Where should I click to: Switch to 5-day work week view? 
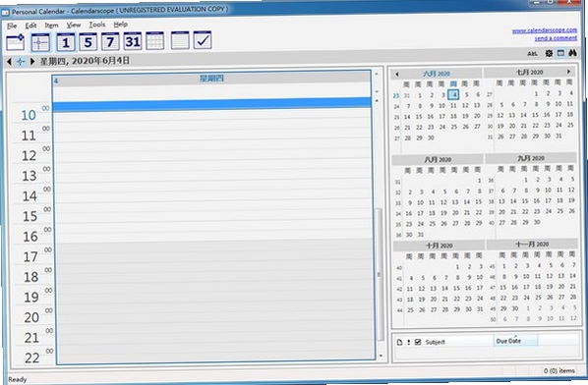tap(88, 42)
